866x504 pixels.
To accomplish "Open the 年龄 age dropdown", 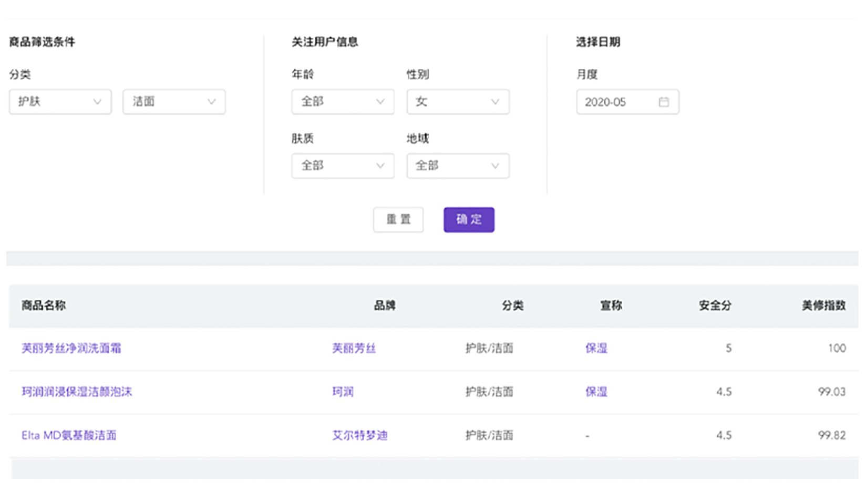I will point(343,102).
